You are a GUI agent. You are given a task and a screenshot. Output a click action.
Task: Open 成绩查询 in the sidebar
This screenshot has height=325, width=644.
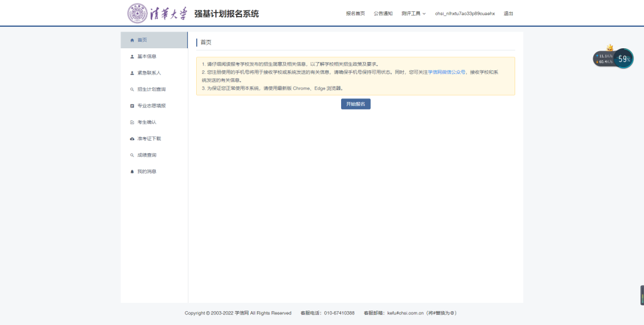point(154,155)
